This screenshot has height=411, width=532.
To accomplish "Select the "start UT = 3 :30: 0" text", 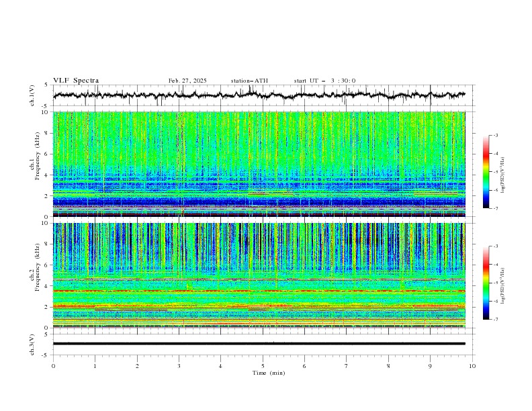I will click(x=324, y=81).
